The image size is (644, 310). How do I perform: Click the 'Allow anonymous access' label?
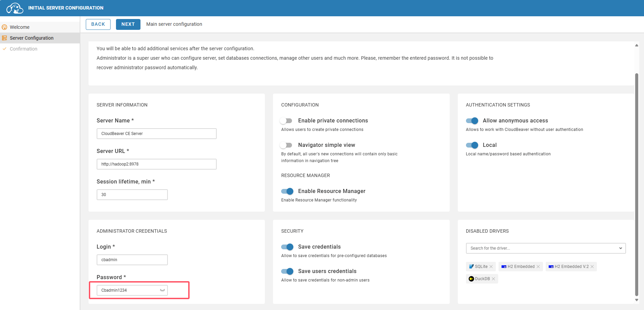(x=515, y=121)
